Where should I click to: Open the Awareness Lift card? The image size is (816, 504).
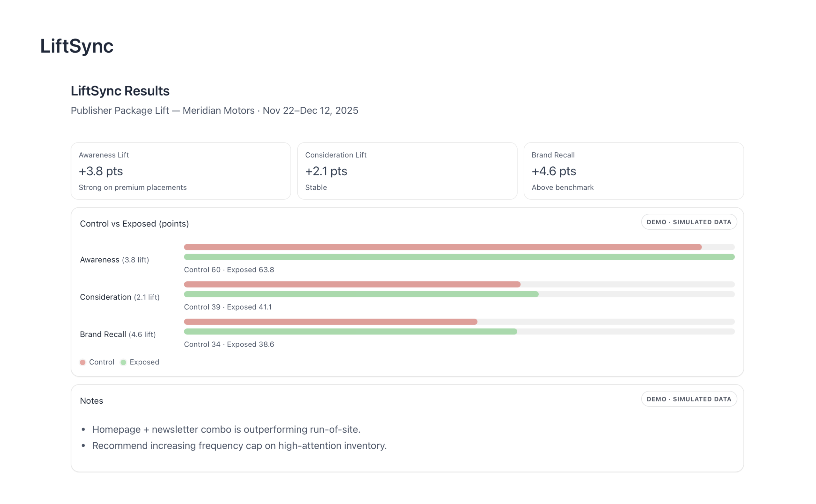pyautogui.click(x=181, y=171)
